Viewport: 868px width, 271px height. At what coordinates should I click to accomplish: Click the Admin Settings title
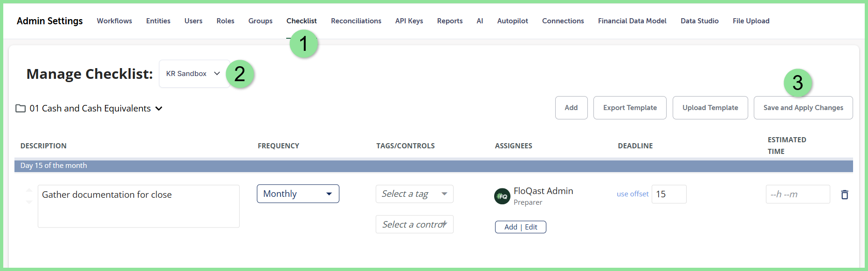(50, 21)
